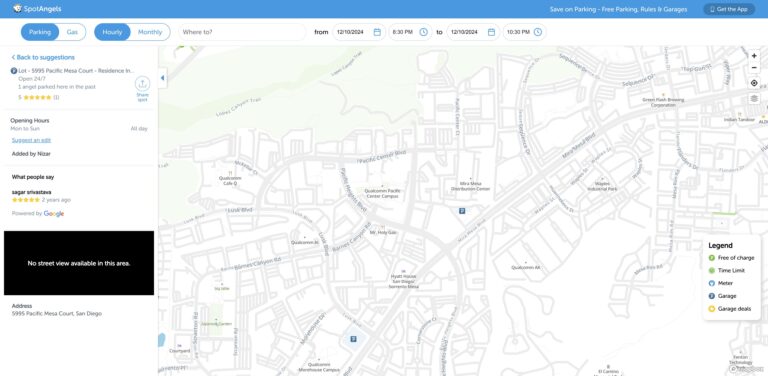Open the from date 12/10/2024 picker
768x376 pixels.
tap(359, 32)
